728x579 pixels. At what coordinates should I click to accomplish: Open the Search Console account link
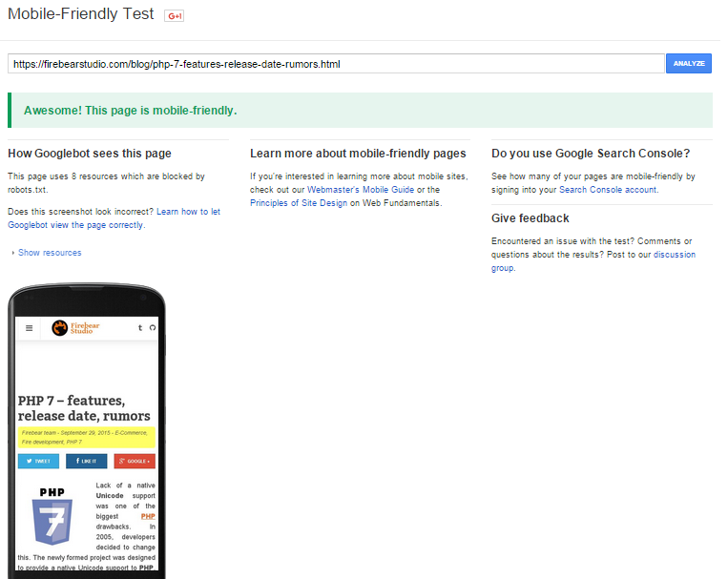click(x=608, y=190)
